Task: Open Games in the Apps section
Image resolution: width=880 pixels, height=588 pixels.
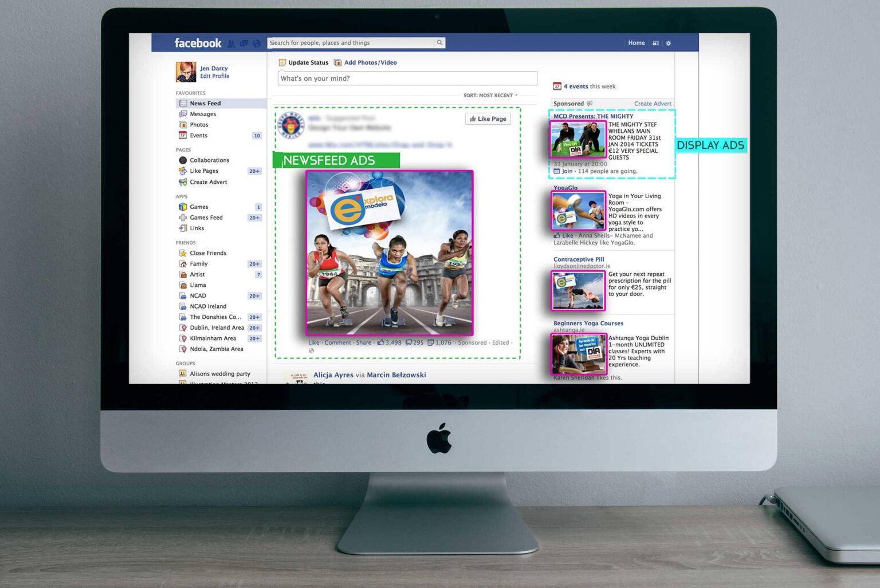Action: [199, 207]
